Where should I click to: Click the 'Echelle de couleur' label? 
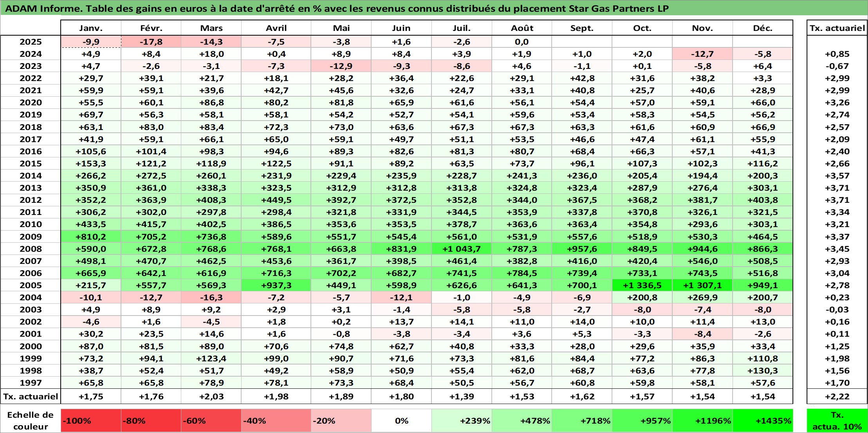point(31,421)
